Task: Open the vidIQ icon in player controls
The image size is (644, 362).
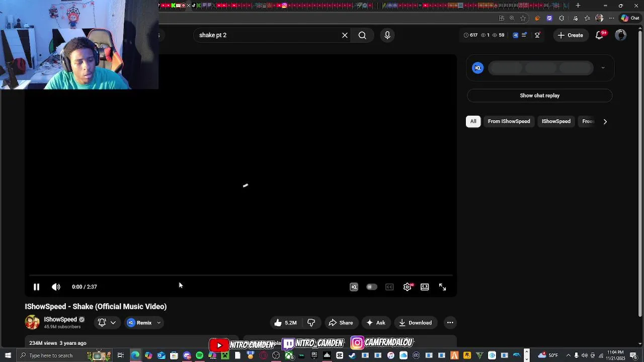Action: (x=354, y=287)
